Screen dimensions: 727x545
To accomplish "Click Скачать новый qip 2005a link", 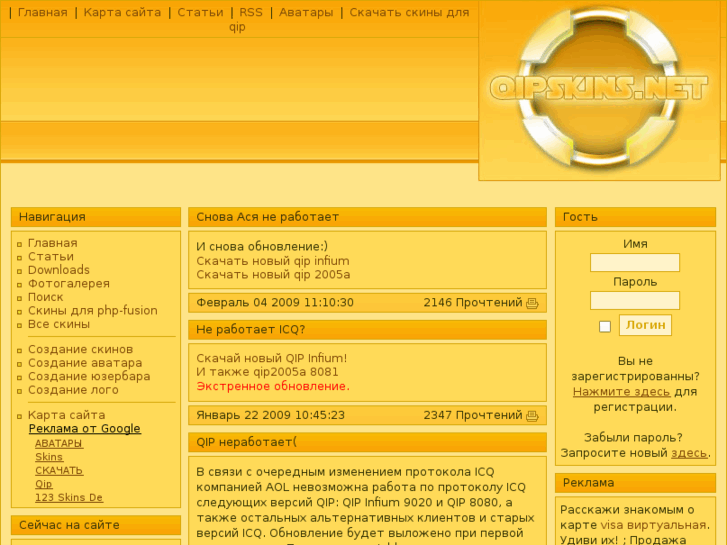I will click(273, 275).
